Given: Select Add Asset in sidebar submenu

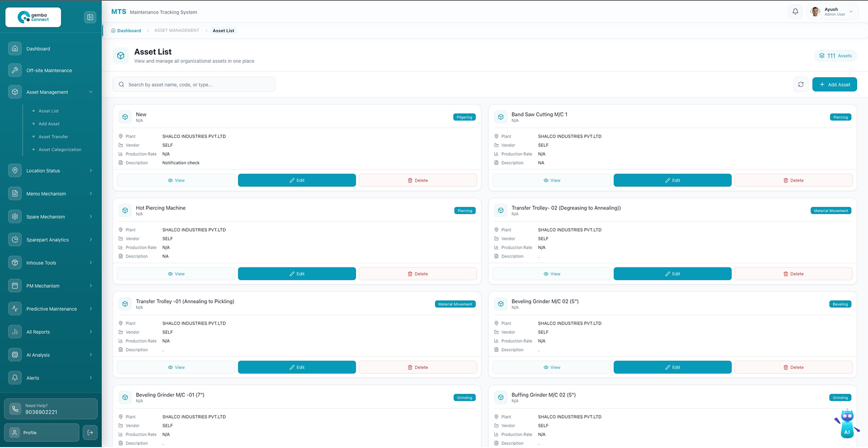Looking at the screenshot, I should pos(49,124).
